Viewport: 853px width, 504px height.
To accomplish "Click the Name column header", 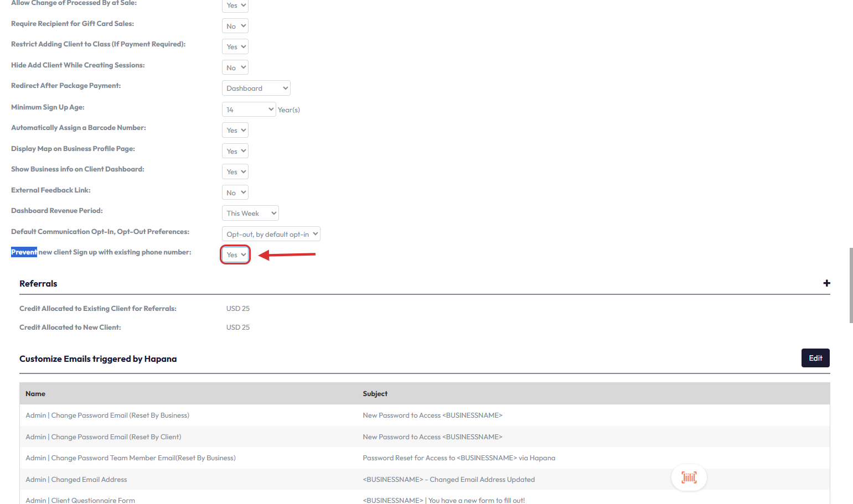I will (35, 394).
